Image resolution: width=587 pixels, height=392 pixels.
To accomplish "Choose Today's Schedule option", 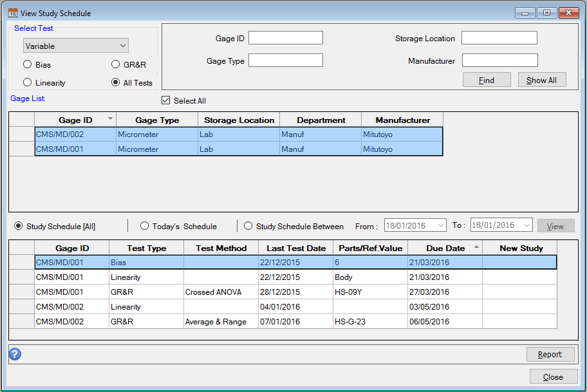I will coord(145,226).
